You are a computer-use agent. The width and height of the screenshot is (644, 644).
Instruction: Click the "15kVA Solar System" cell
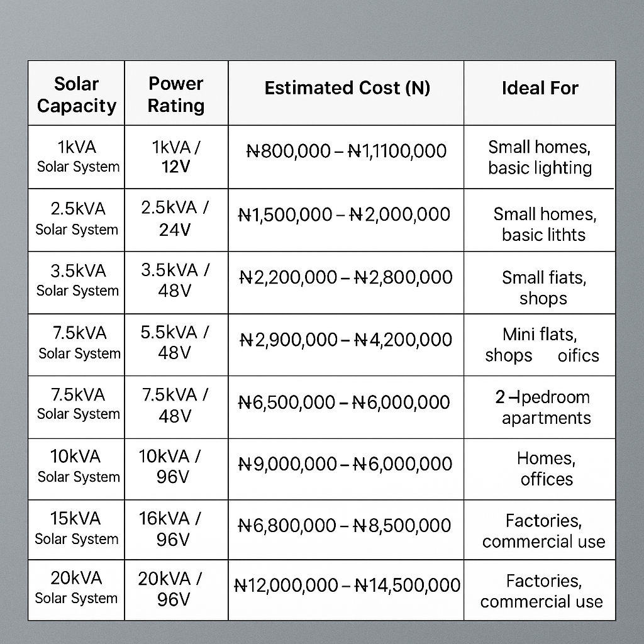click(77, 528)
